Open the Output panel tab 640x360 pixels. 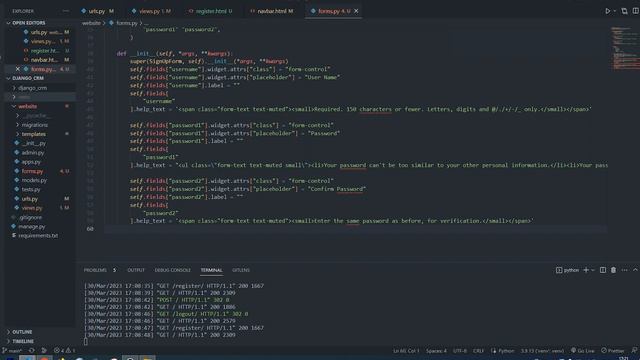click(136, 270)
